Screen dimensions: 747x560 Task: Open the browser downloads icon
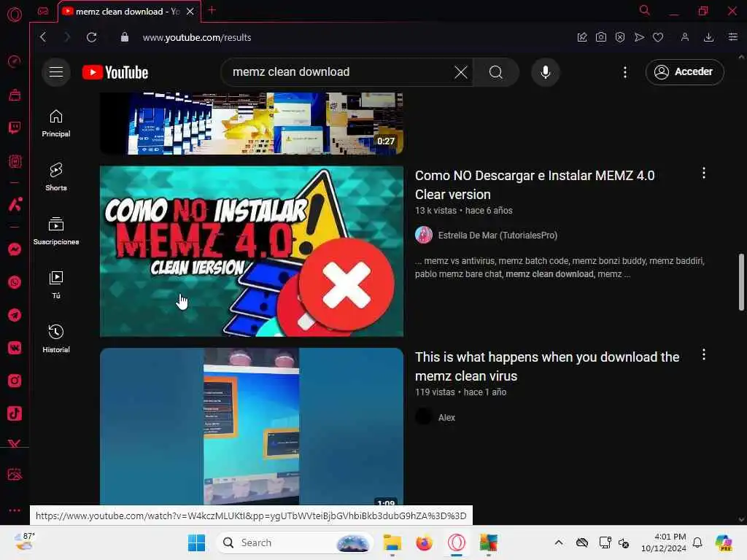tap(708, 37)
